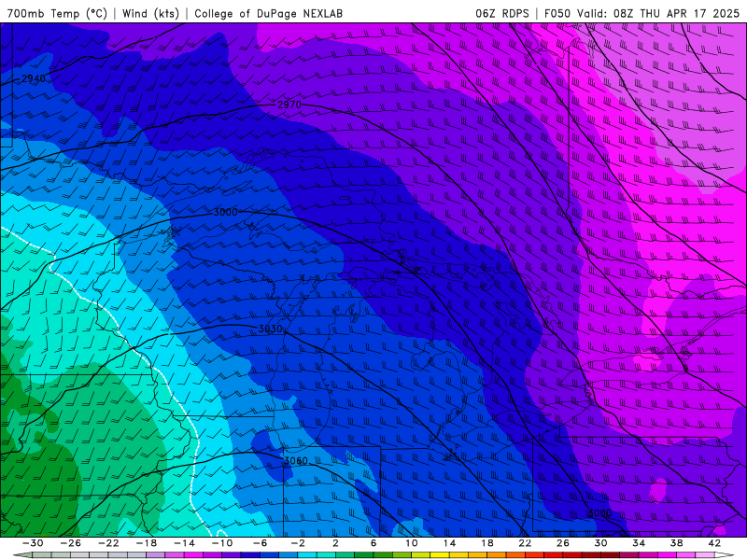Screen dimensions: 747x560
Task: Click the -26 colorbar scale label
Action: click(x=71, y=543)
